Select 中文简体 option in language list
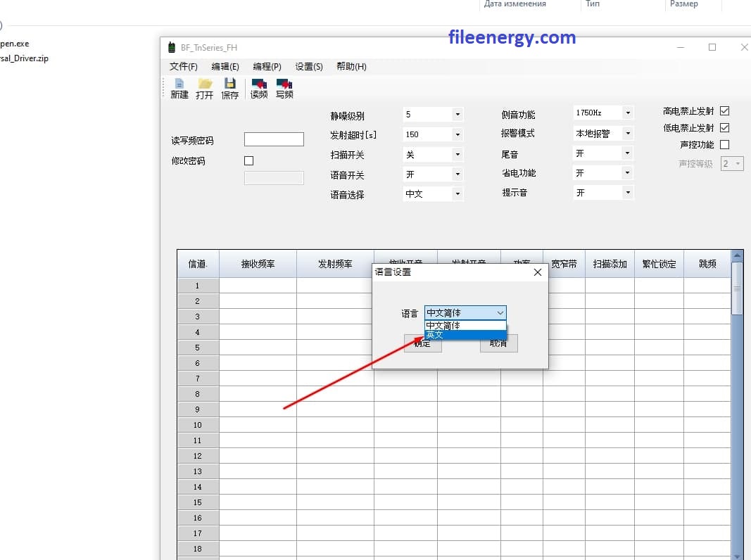Image resolution: width=751 pixels, height=560 pixels. tap(465, 326)
